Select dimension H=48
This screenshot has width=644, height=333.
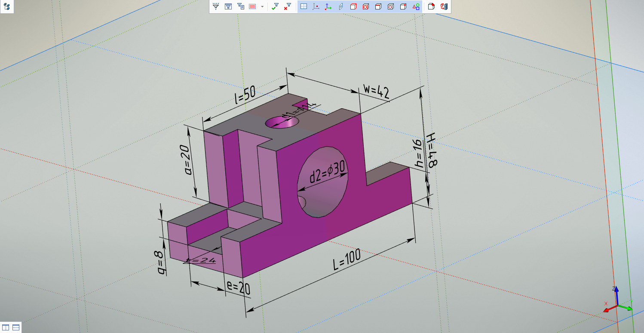coord(431,150)
